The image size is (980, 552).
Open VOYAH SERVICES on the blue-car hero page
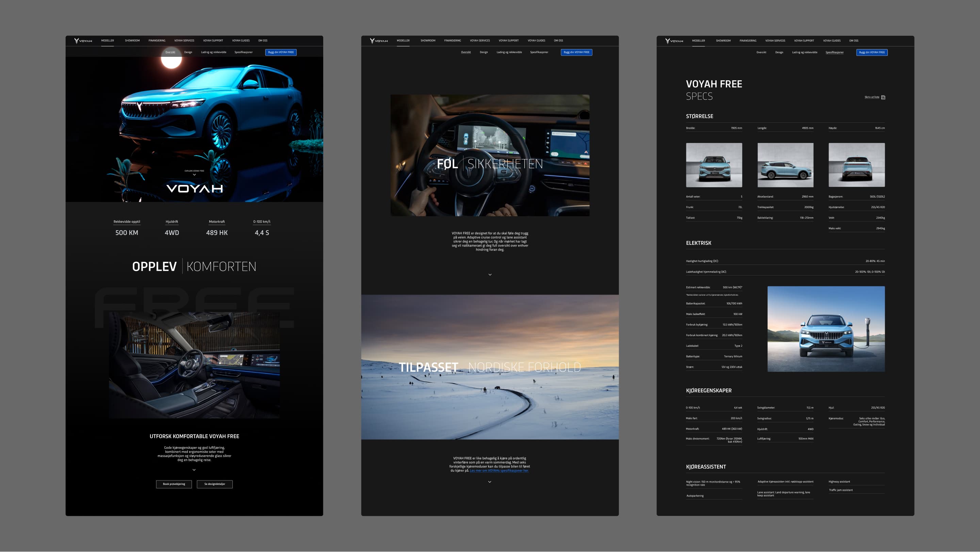184,41
